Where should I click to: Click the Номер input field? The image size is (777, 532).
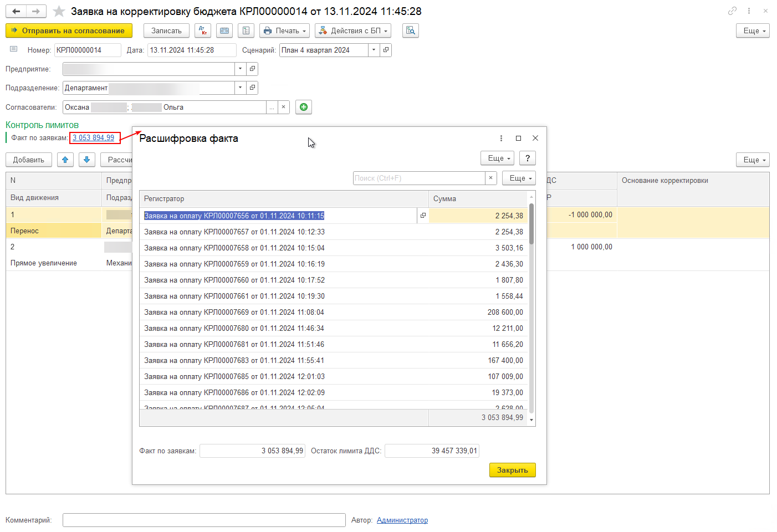[88, 50]
